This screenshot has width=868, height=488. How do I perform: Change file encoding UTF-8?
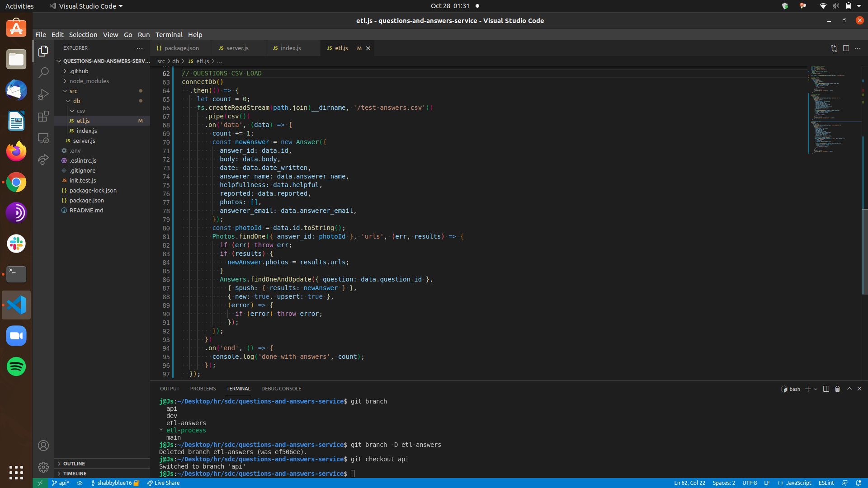[749, 483]
